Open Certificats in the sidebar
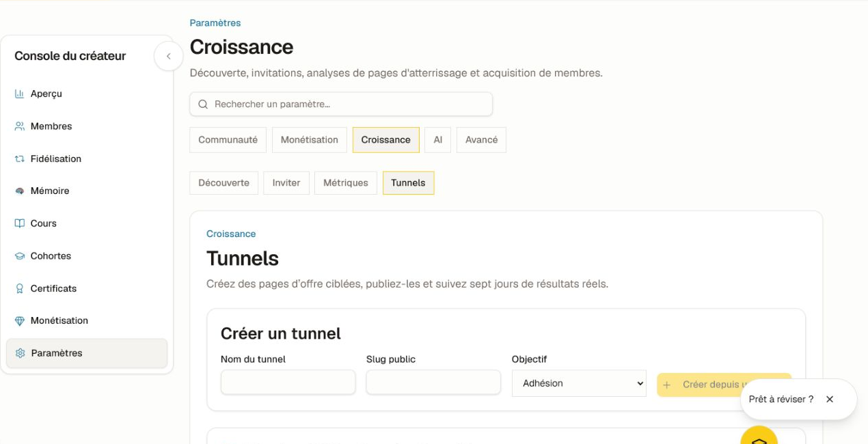The image size is (868, 444). point(87,288)
